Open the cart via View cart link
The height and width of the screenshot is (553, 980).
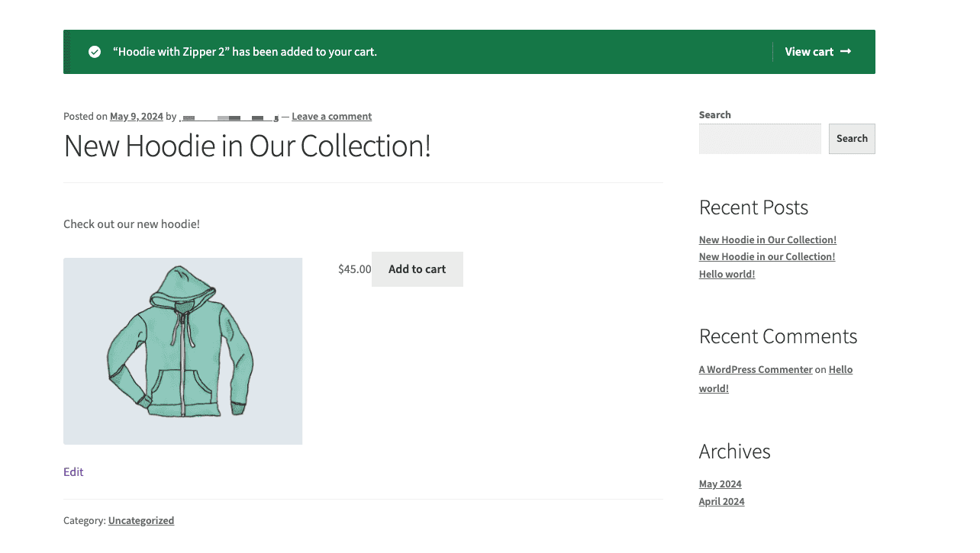pos(809,51)
